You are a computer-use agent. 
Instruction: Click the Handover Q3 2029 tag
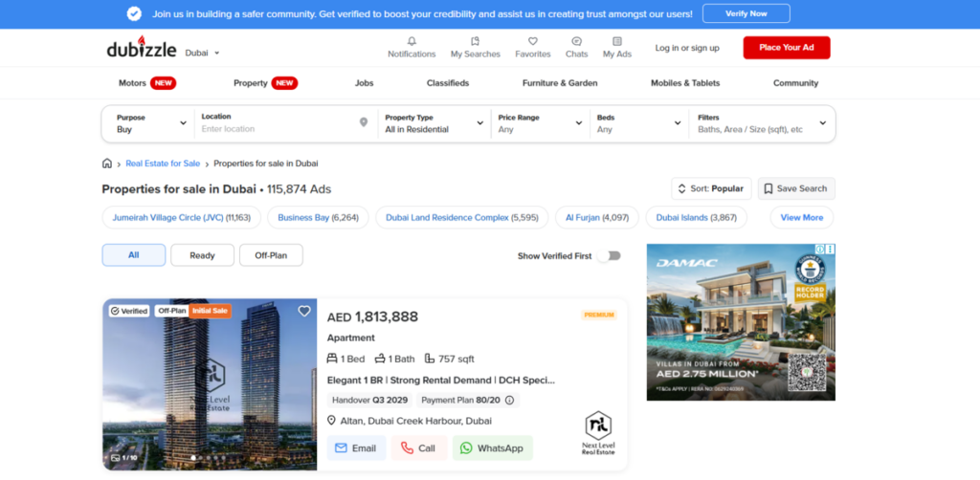pyautogui.click(x=370, y=400)
